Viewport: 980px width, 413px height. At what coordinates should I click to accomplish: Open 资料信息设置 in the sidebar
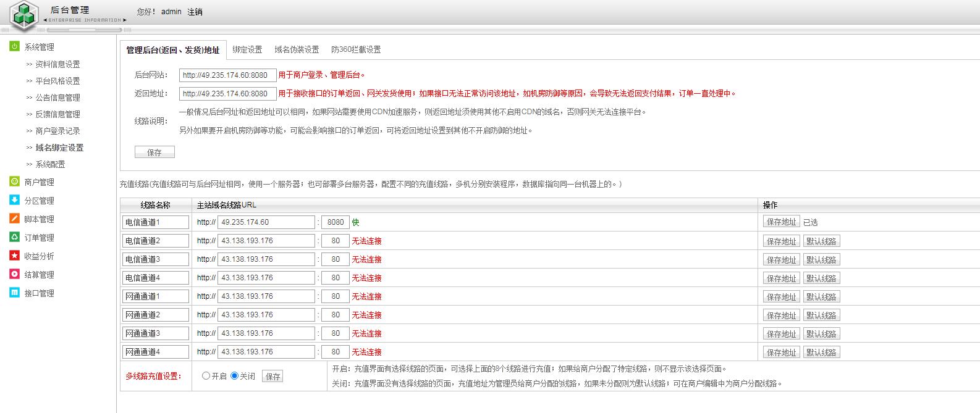point(57,64)
